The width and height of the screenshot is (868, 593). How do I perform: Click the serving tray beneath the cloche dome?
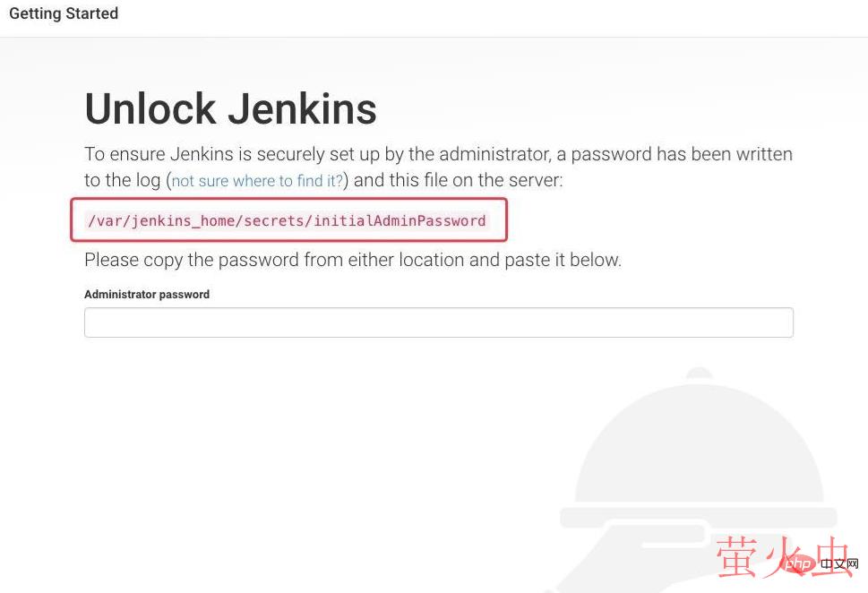coord(699,517)
